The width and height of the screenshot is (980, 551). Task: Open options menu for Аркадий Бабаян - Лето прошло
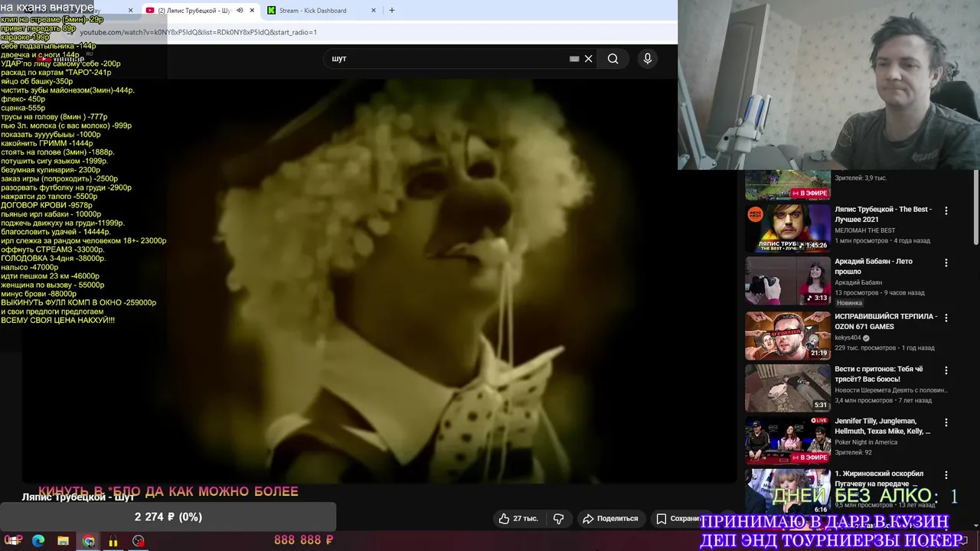946,262
